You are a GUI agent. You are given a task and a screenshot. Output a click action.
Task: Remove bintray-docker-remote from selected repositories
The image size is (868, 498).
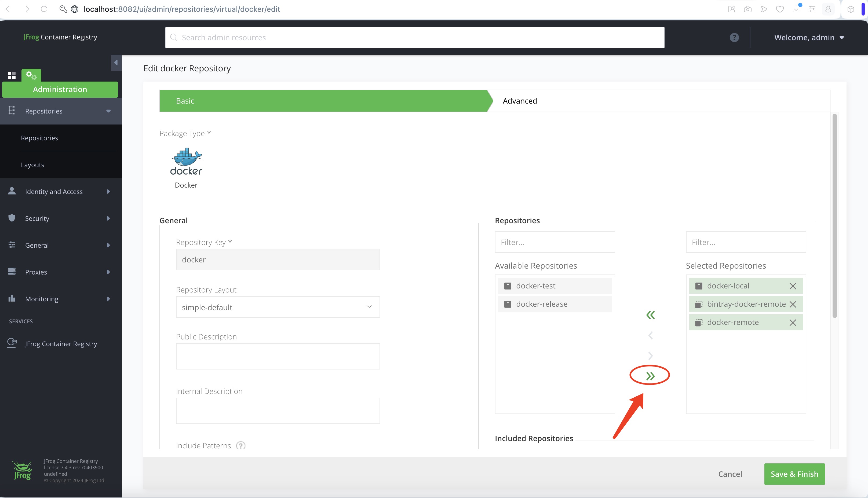[793, 305]
